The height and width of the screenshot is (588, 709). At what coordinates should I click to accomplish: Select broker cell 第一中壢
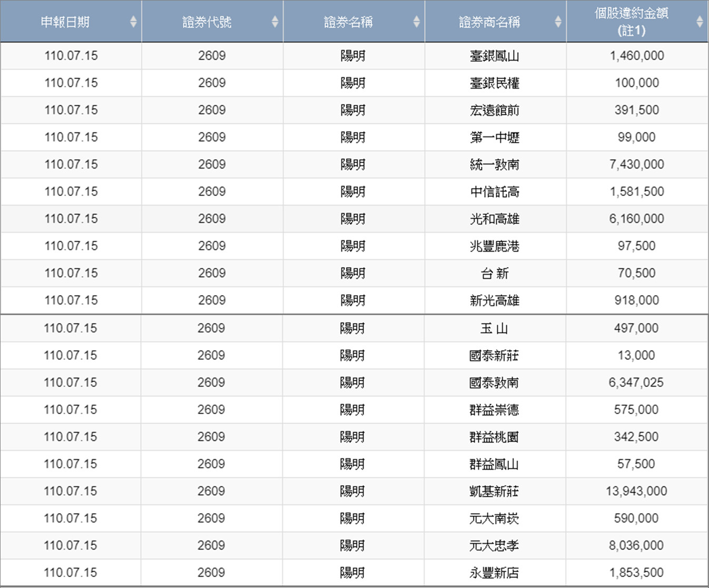tap(495, 138)
